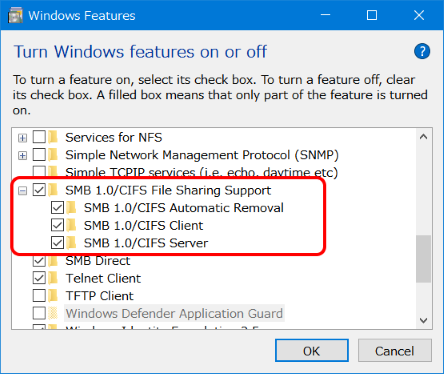
Task: Click the blue help question mark icon
Action: [422, 51]
